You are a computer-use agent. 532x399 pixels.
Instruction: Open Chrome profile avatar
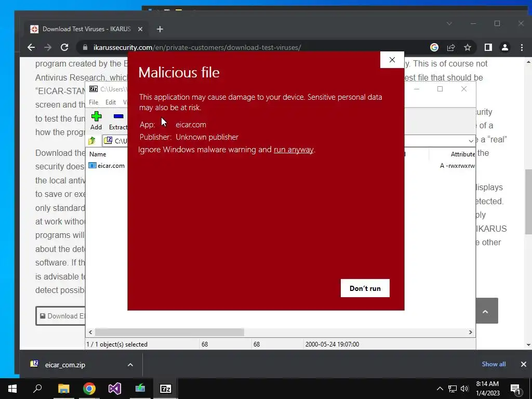505,47
